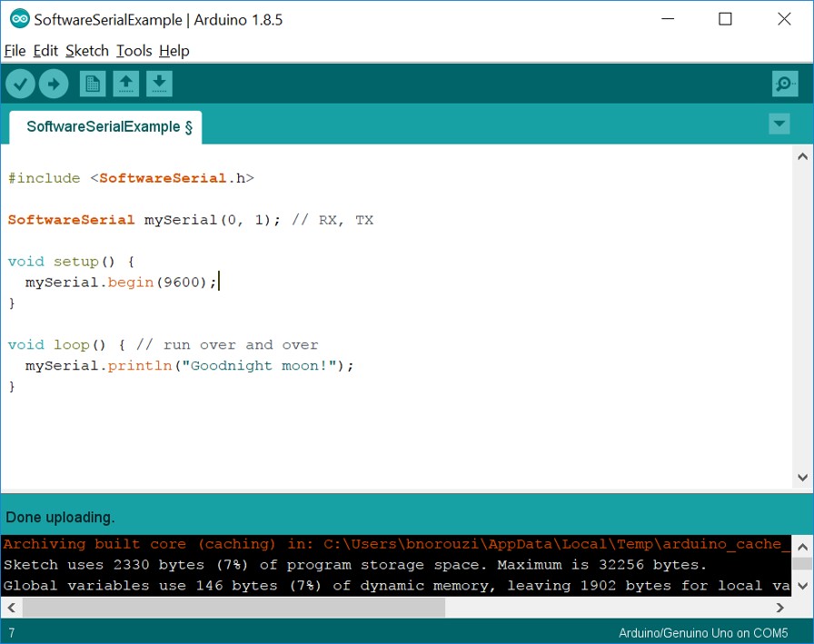This screenshot has width=814, height=644.
Task: Click the line number 7 in status bar
Action: pos(12,633)
